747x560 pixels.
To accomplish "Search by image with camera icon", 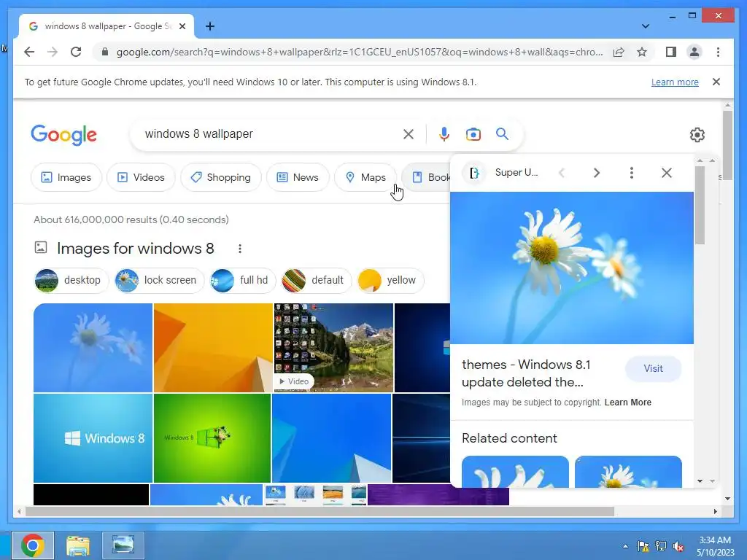I will [473, 134].
